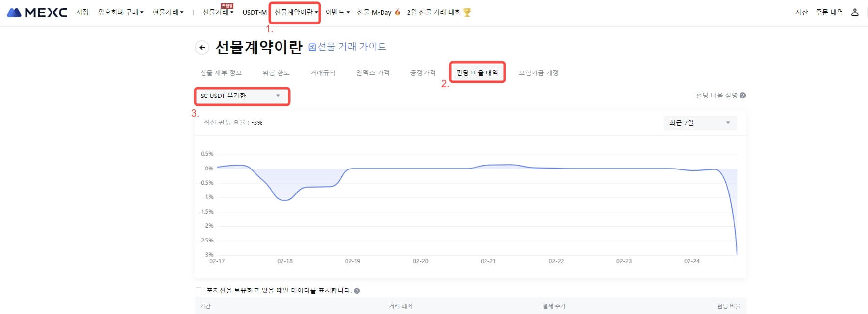Click the trophy icon in navigation
The image size is (868, 314).
[x=467, y=12]
